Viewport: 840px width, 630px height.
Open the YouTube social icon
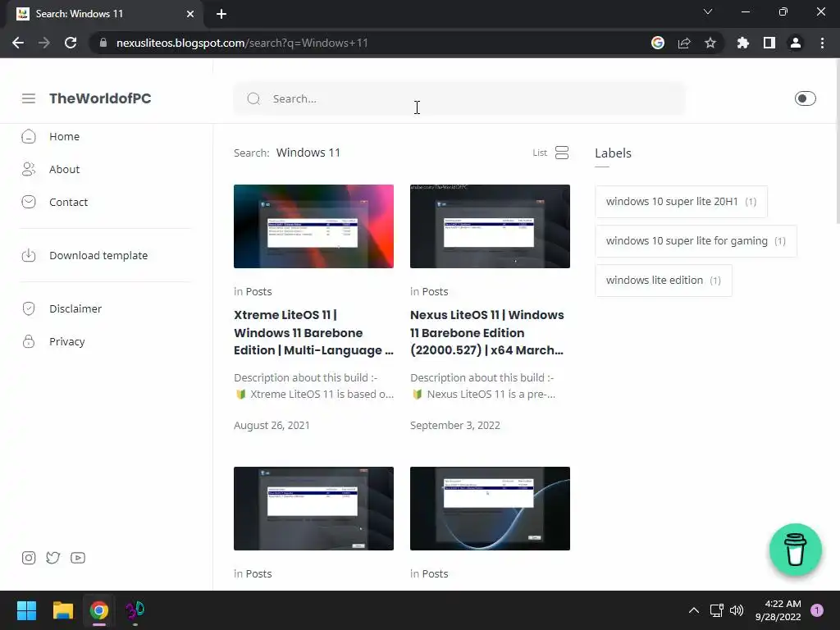[78, 558]
